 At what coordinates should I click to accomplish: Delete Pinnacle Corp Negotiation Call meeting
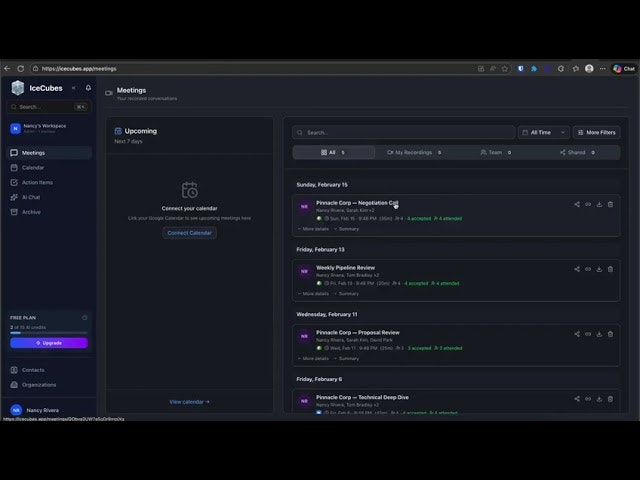click(610, 204)
